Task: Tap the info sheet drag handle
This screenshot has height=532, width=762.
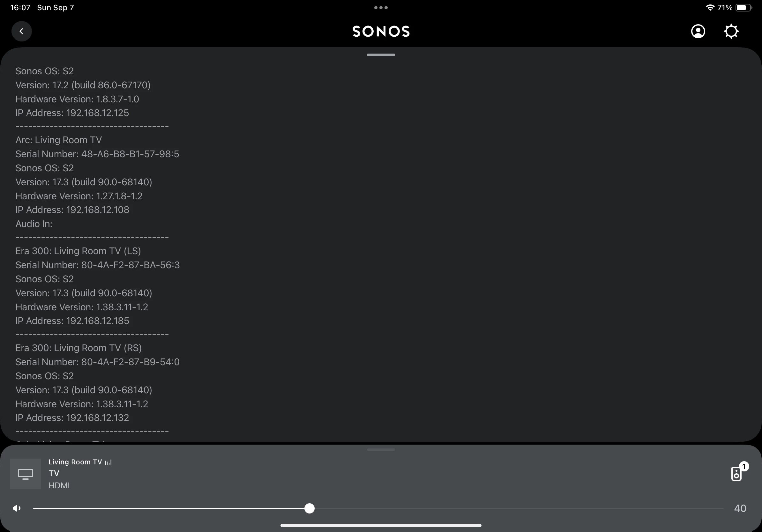Action: 381,55
